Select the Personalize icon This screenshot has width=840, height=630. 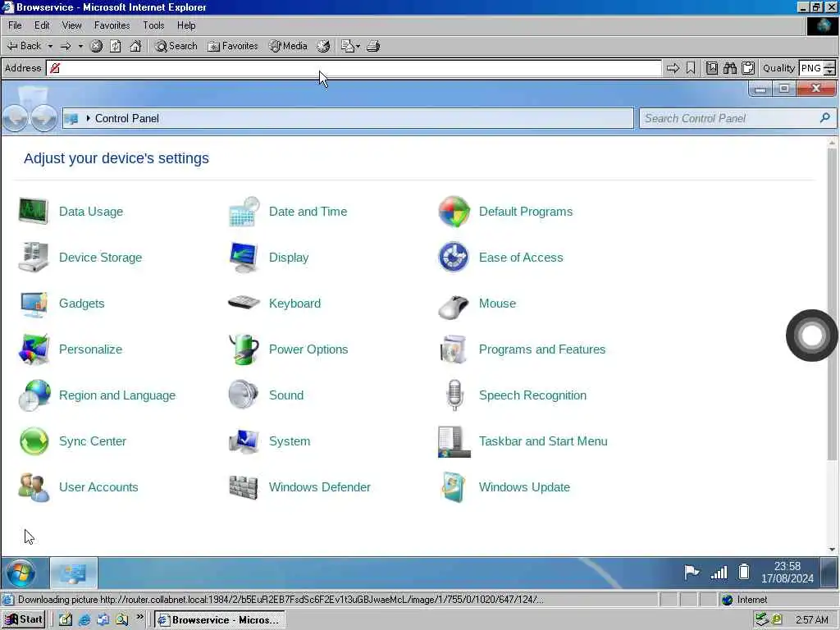click(x=33, y=349)
